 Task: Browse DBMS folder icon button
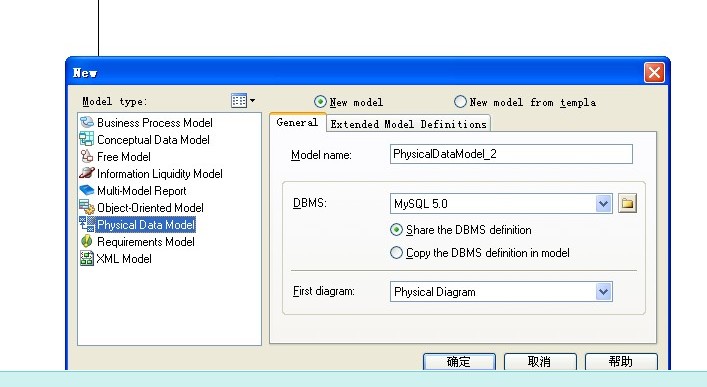tap(627, 203)
